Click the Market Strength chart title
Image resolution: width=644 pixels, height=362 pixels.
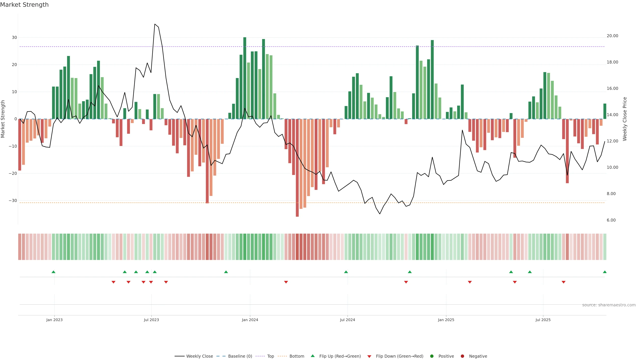pos(24,5)
